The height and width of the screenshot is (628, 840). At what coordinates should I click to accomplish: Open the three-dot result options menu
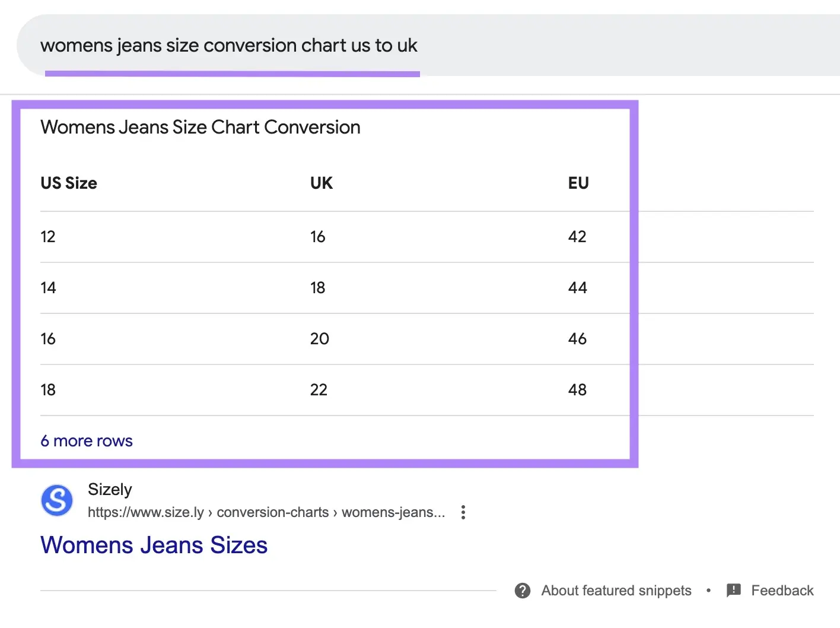tap(463, 512)
